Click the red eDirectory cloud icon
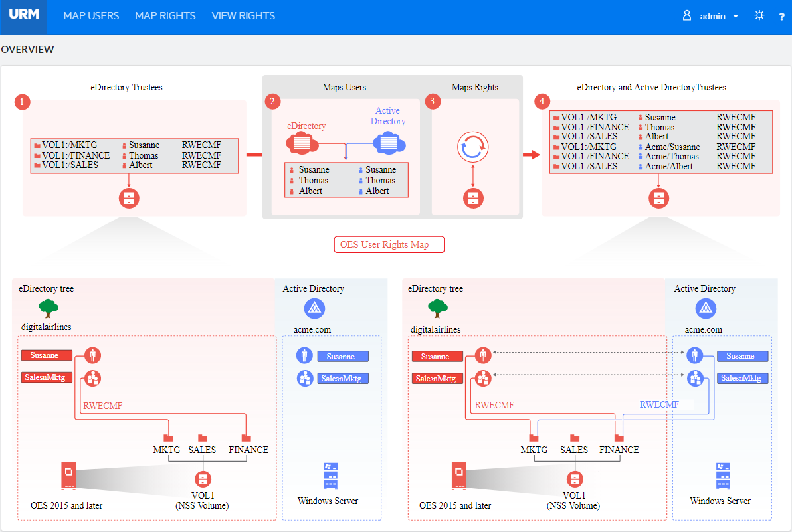 click(302, 142)
